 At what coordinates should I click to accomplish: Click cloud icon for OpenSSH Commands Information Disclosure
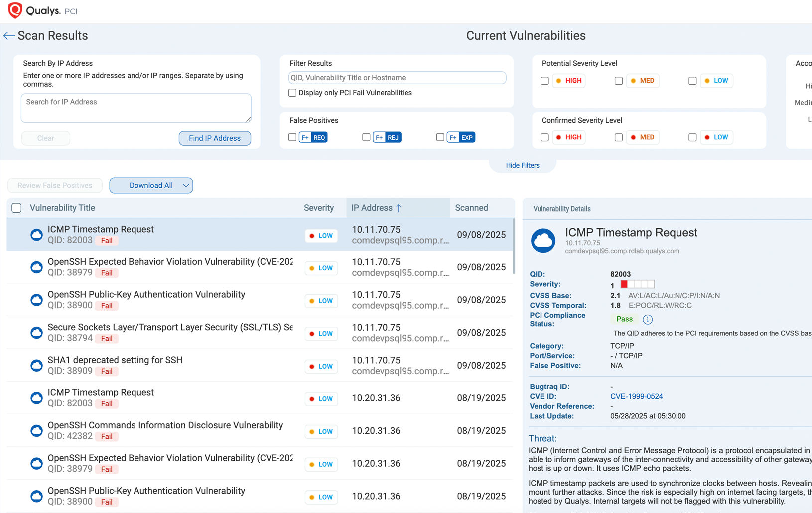36,431
